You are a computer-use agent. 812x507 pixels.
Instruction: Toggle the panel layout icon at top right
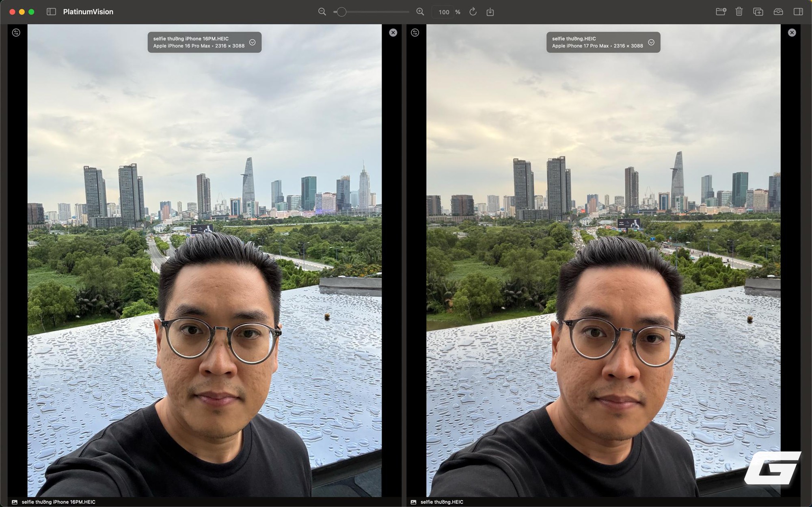tap(797, 12)
